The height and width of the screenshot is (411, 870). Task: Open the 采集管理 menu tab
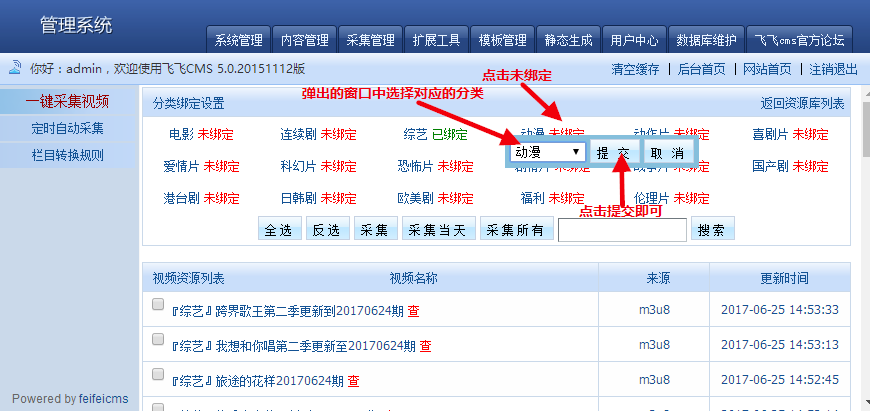[x=370, y=41]
